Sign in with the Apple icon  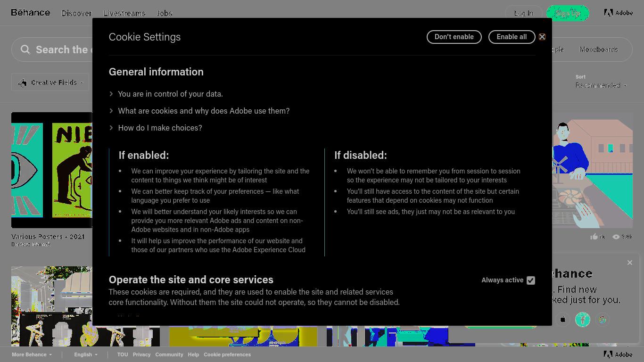563,320
